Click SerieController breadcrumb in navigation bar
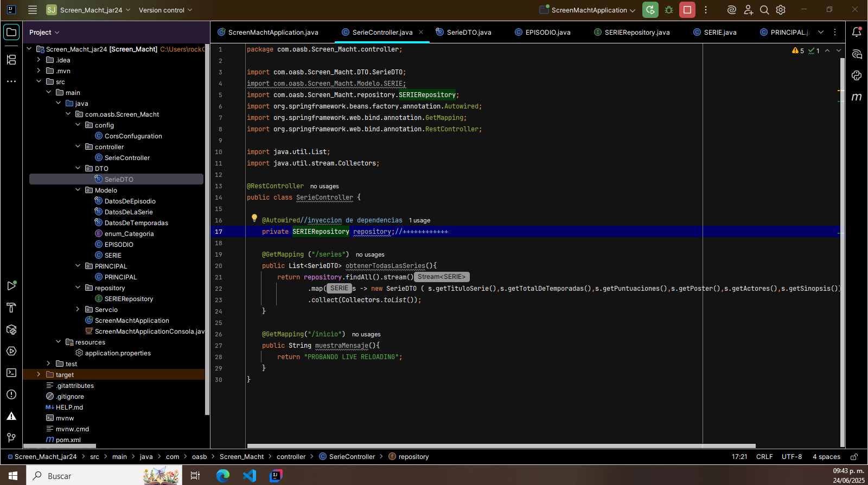This screenshot has width=868, height=485. tap(347, 457)
